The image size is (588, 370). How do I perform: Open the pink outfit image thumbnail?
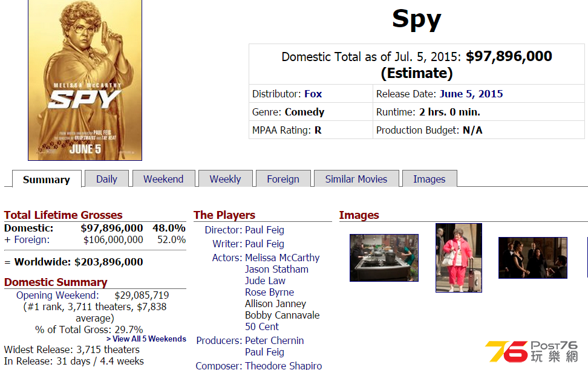[459, 258]
